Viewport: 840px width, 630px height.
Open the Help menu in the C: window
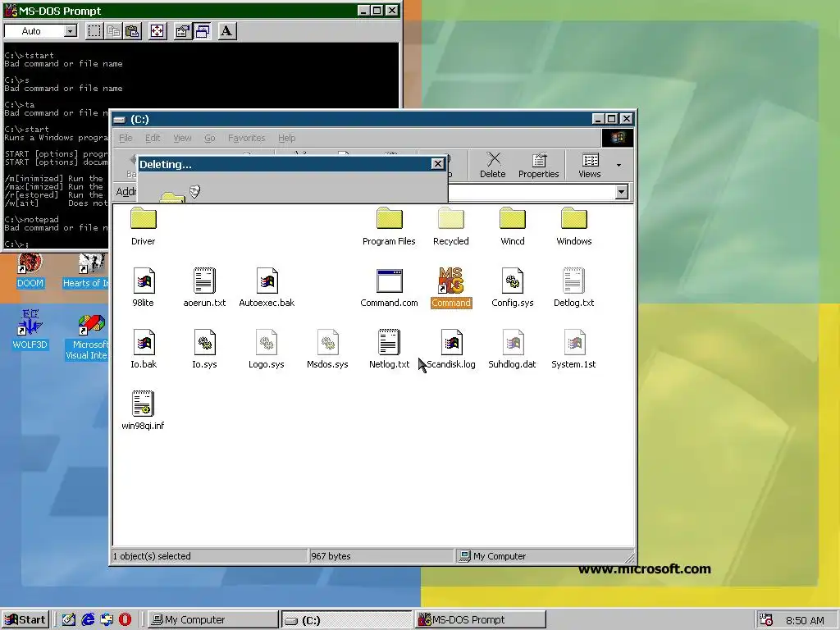286,138
